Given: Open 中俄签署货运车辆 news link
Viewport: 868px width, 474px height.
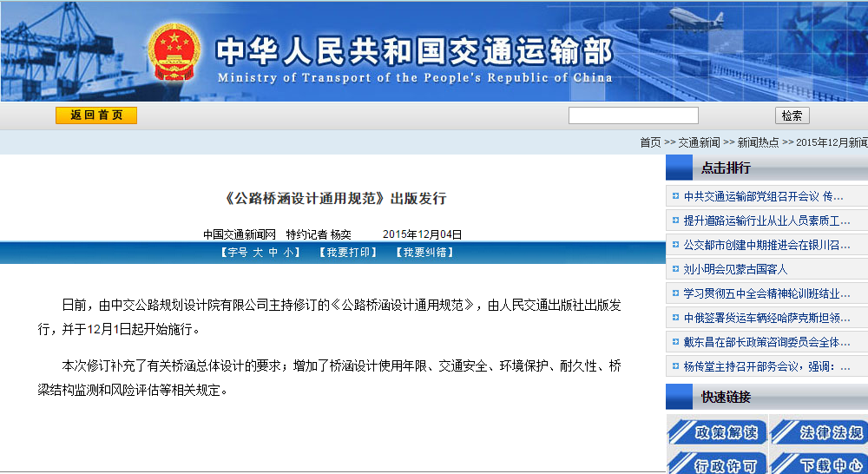Looking at the screenshot, I should point(766,318).
